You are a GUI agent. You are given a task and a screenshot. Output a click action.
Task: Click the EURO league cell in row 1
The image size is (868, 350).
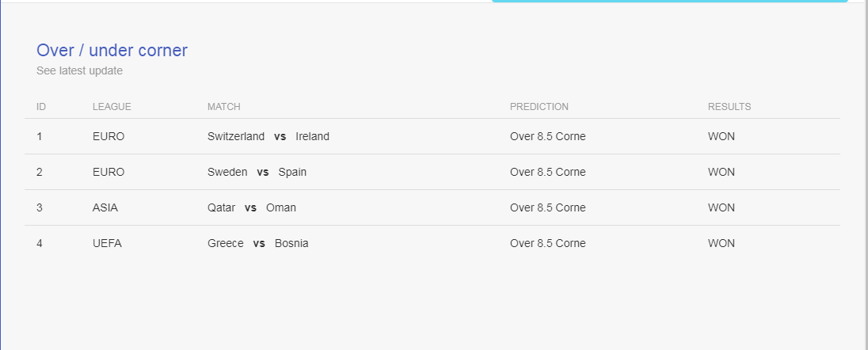click(108, 136)
